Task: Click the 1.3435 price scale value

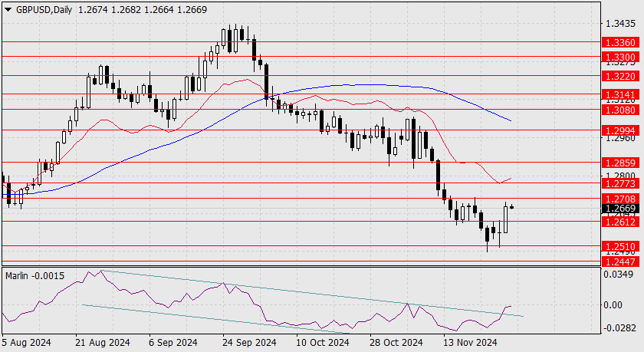Action: click(x=620, y=24)
